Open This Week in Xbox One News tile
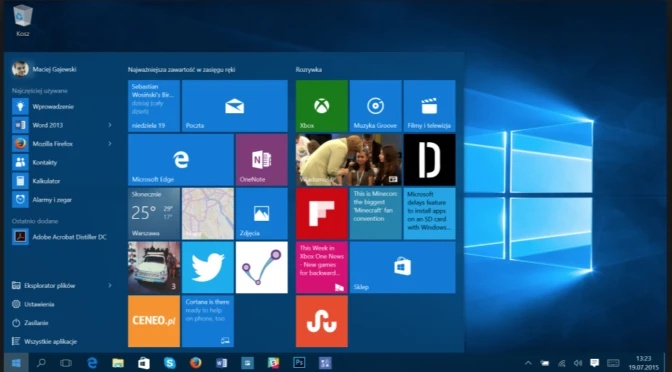The height and width of the screenshot is (372, 672). point(321,267)
